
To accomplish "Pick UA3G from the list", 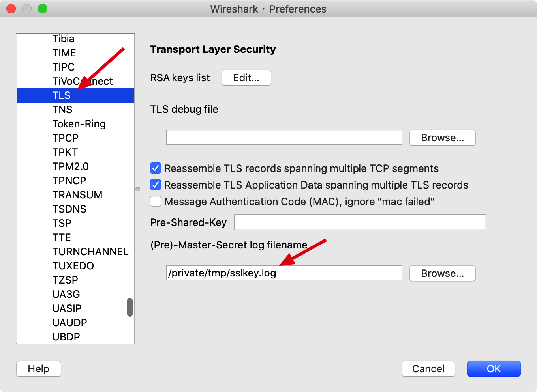I will point(75,294).
